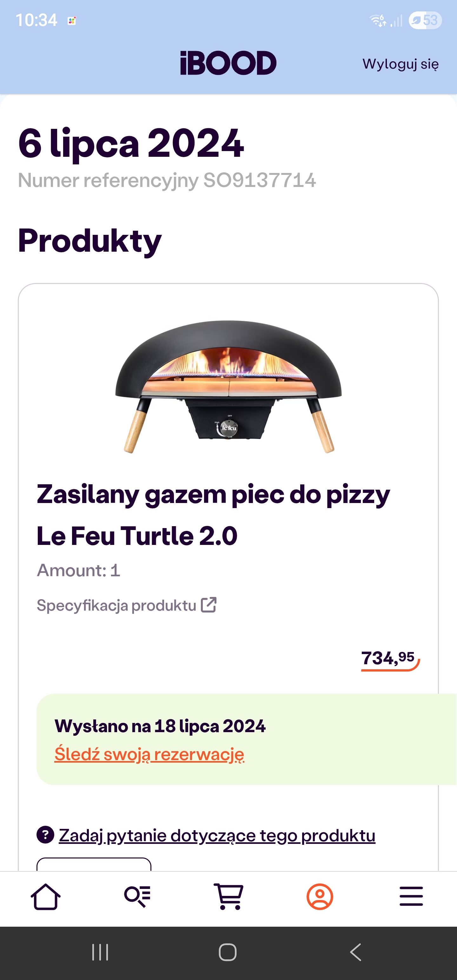Tap the partially visible button below the question link
This screenshot has width=457, height=980.
click(94, 864)
